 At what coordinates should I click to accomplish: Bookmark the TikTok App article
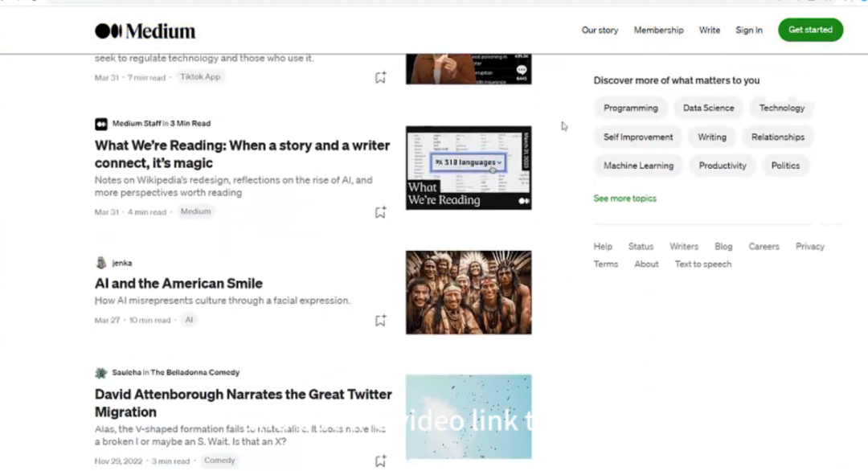click(380, 78)
